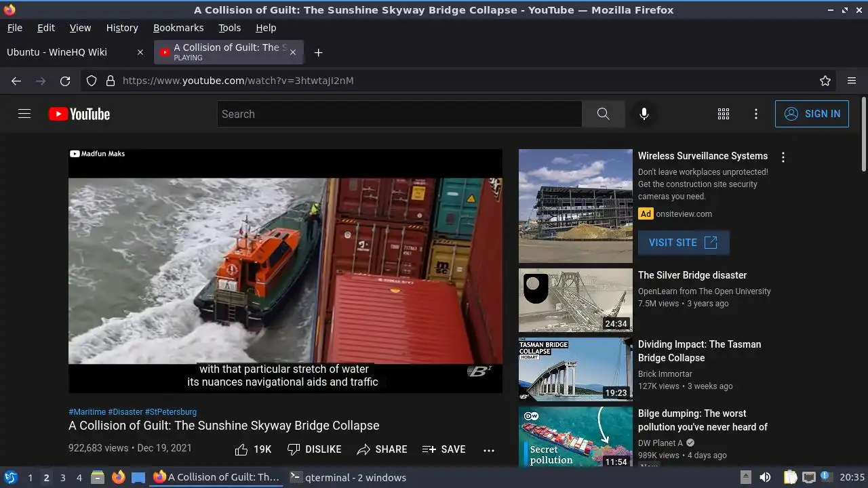Screen dimensions: 868x488
Task: Click VISIT SITE ad button
Action: point(684,243)
